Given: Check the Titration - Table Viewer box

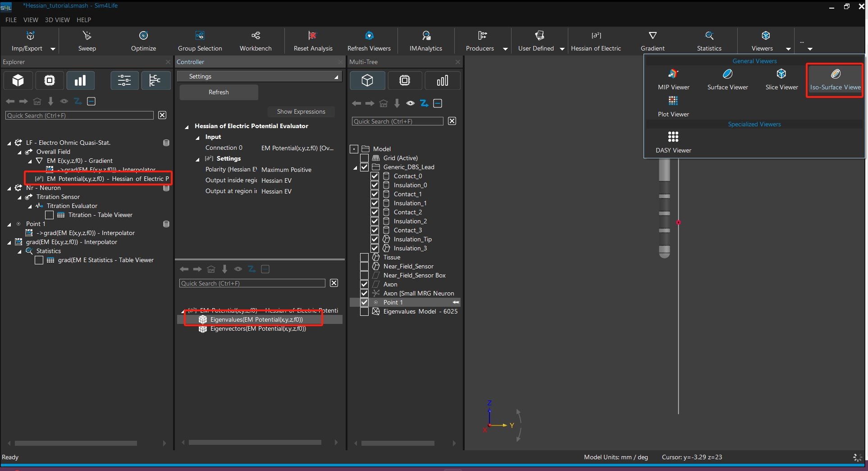Looking at the screenshot, I should click(x=50, y=215).
